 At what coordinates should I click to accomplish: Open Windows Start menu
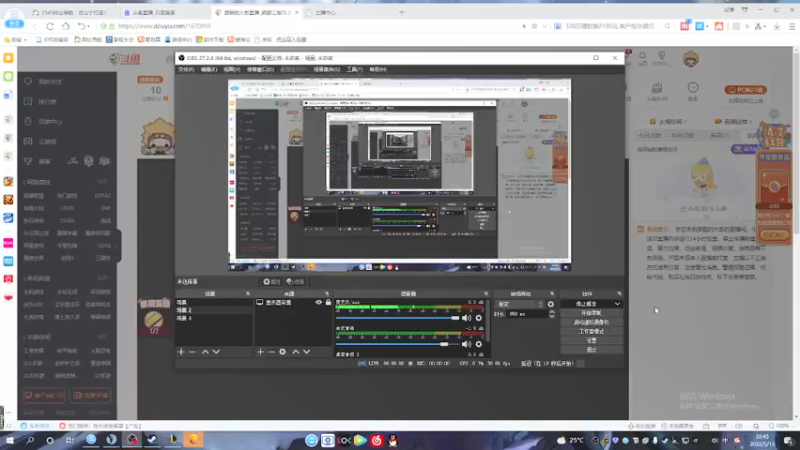tap(10, 440)
